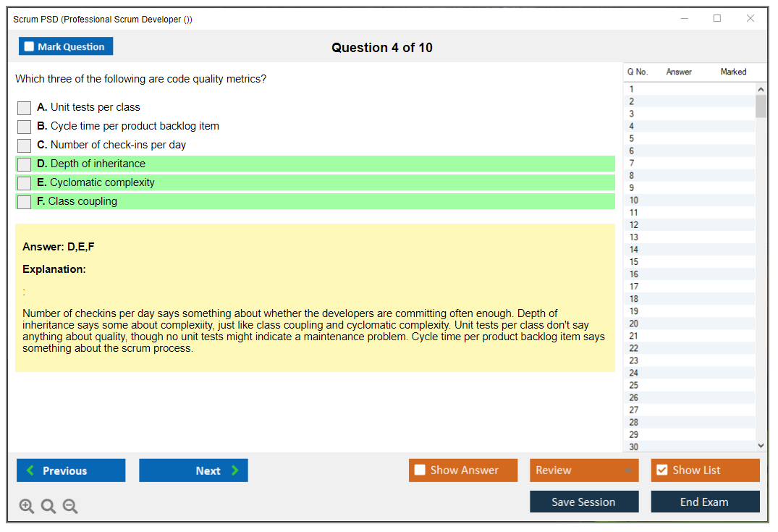The width and height of the screenshot is (778, 532).
Task: Tick option E Cyclomatic complexity
Action: [25, 183]
